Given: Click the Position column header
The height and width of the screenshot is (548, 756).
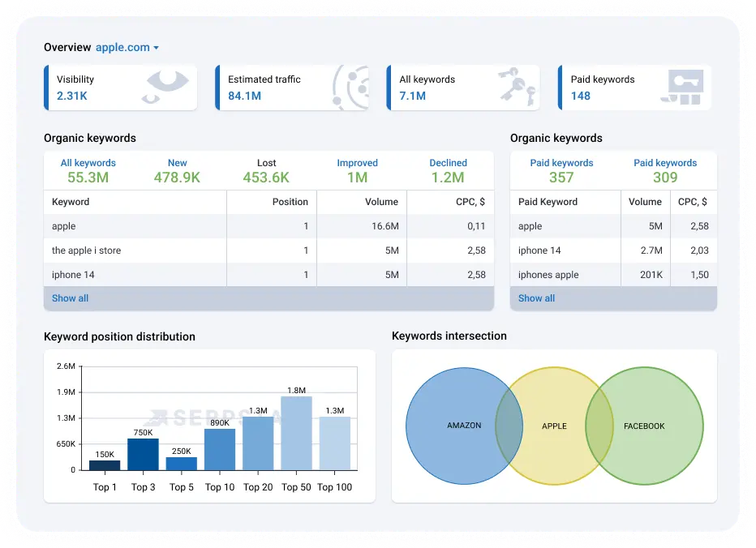Looking at the screenshot, I should point(290,202).
